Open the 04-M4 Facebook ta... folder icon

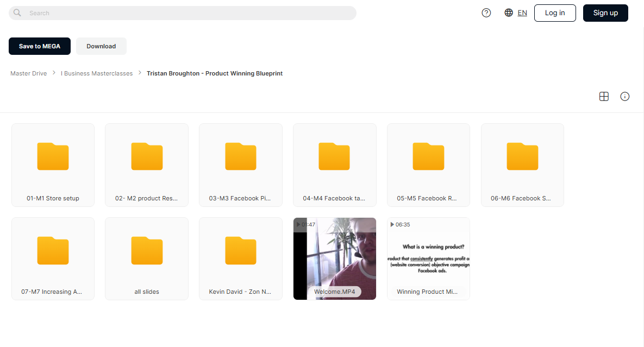[334, 156]
